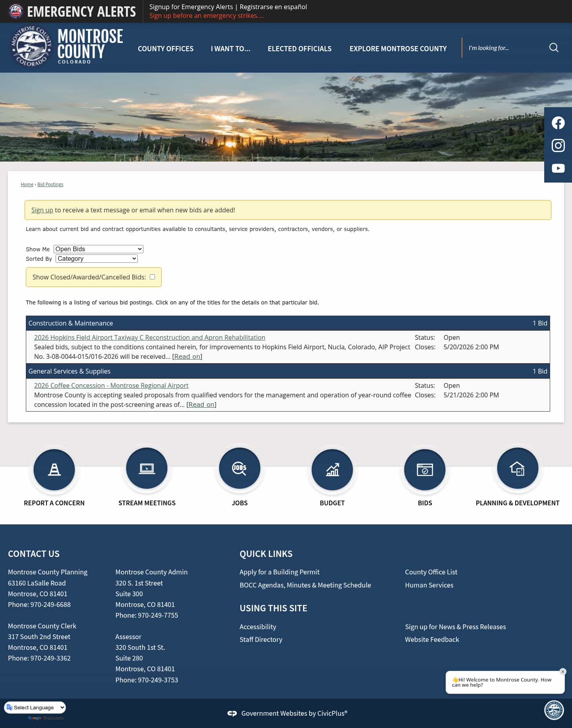Open BOCC Agendas, Minutes & Meeting Schedule
Image resolution: width=572 pixels, height=728 pixels.
click(305, 585)
